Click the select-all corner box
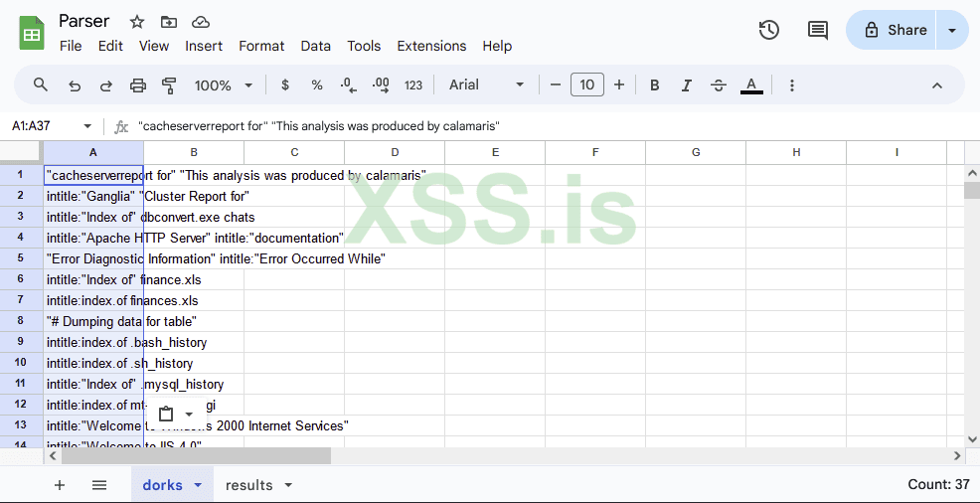This screenshot has height=503, width=980. (21, 152)
